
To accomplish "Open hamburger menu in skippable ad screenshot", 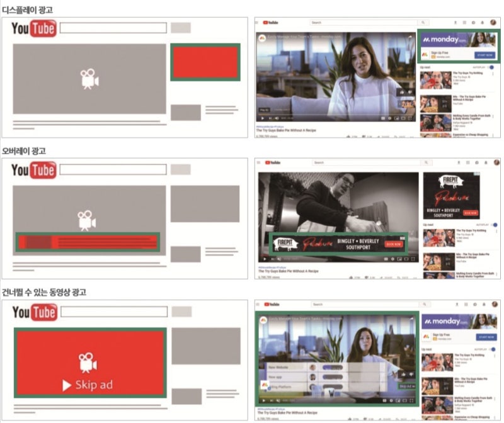I will tap(258, 304).
